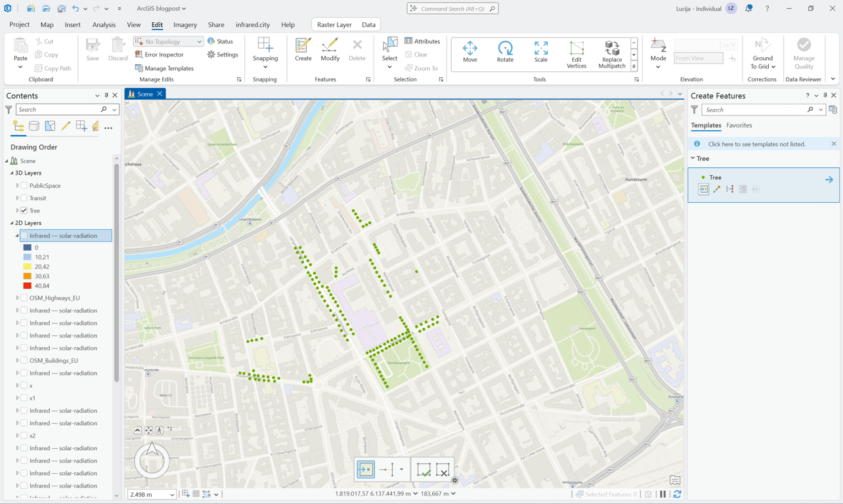
Task: Show the OSM_Highways_EU layer
Action: 24,298
